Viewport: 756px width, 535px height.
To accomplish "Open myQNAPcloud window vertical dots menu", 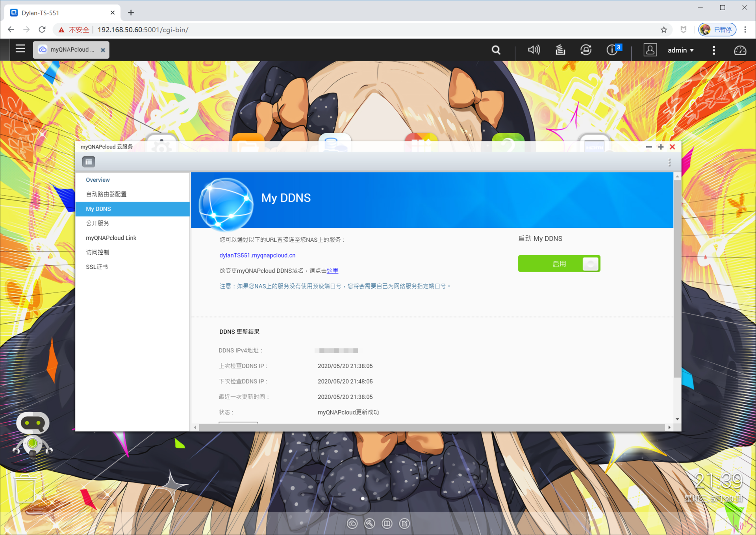I will coord(669,162).
